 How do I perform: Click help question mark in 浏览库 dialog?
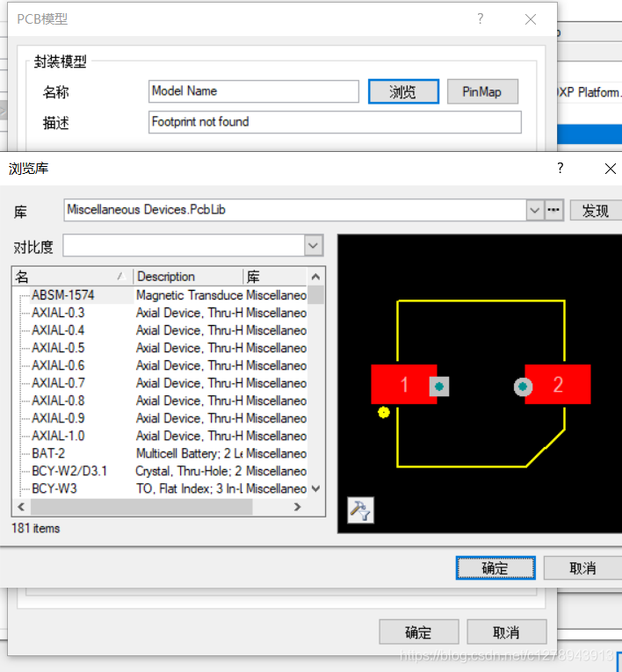(560, 169)
